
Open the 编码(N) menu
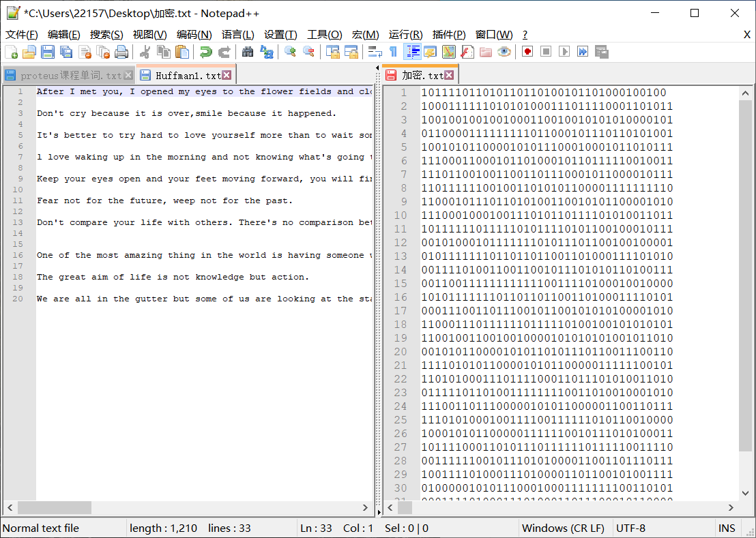click(x=194, y=35)
